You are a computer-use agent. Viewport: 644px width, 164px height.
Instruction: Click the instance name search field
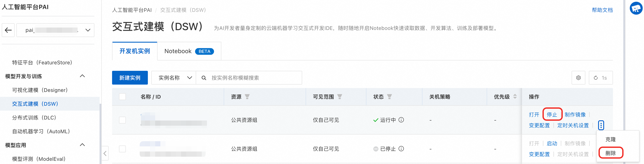(x=253, y=78)
